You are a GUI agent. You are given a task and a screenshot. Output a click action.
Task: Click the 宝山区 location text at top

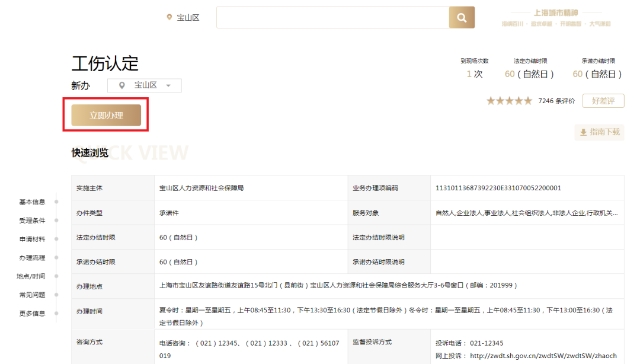coord(188,18)
